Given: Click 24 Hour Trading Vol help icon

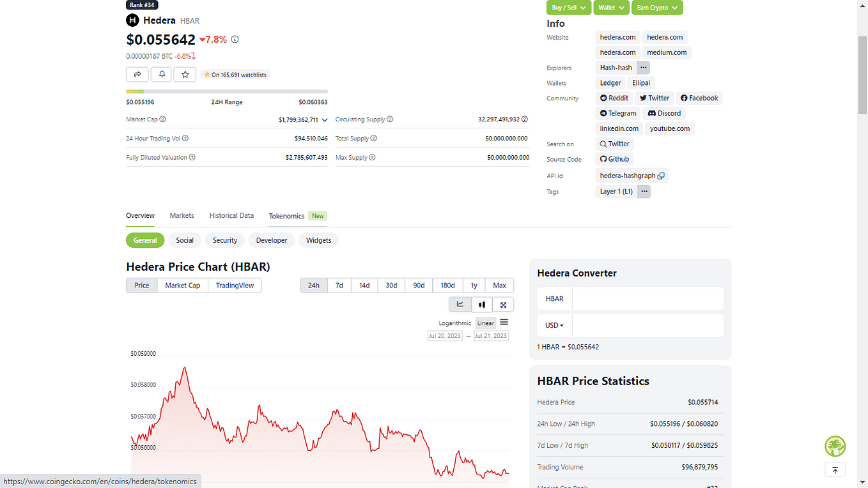Looking at the screenshot, I should (185, 139).
